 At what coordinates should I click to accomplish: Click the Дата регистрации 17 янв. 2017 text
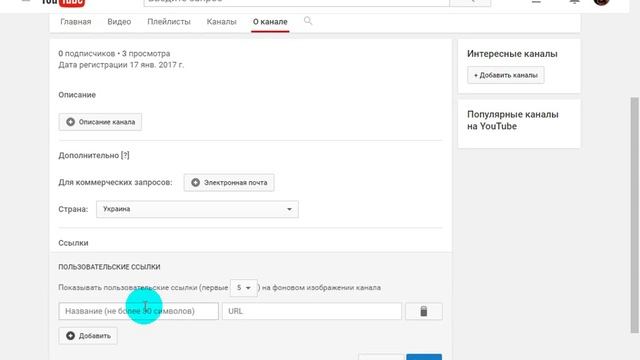pos(121,65)
